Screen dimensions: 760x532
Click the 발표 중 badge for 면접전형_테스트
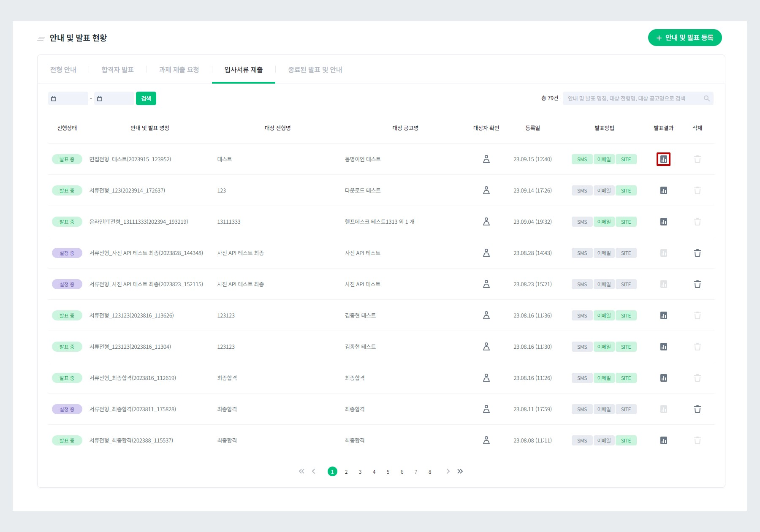(x=67, y=159)
